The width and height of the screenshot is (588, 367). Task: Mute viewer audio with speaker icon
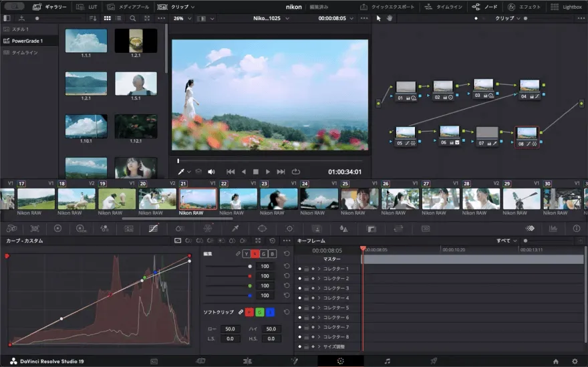point(211,172)
